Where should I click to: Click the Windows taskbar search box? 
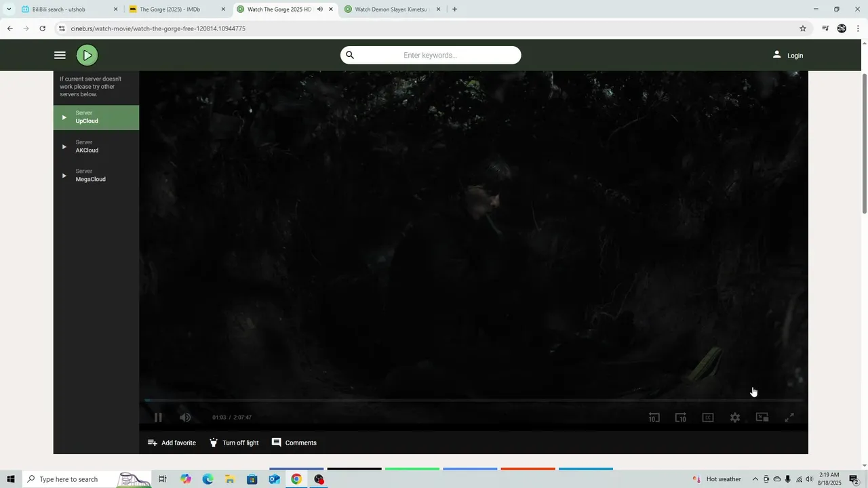[x=87, y=479]
